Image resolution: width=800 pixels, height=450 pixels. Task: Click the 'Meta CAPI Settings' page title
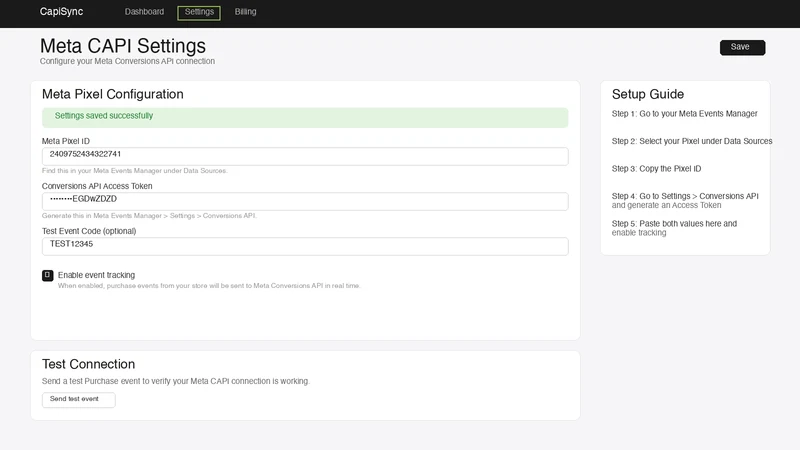tap(123, 46)
